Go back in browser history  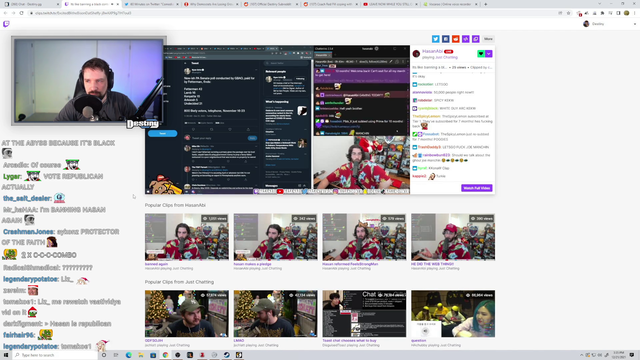tap(5, 13)
